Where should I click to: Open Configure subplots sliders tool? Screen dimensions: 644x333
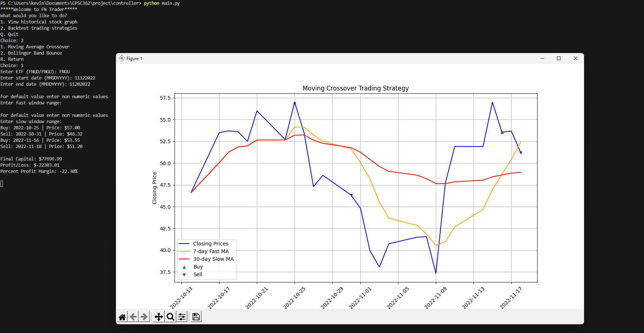click(x=182, y=317)
